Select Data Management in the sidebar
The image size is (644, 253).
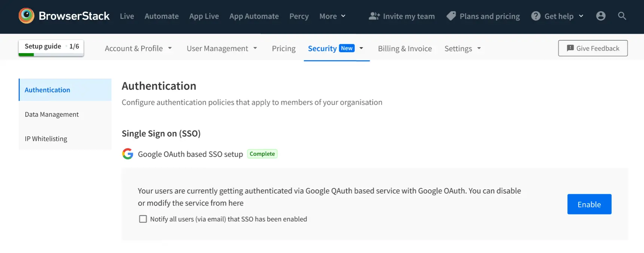pyautogui.click(x=52, y=114)
